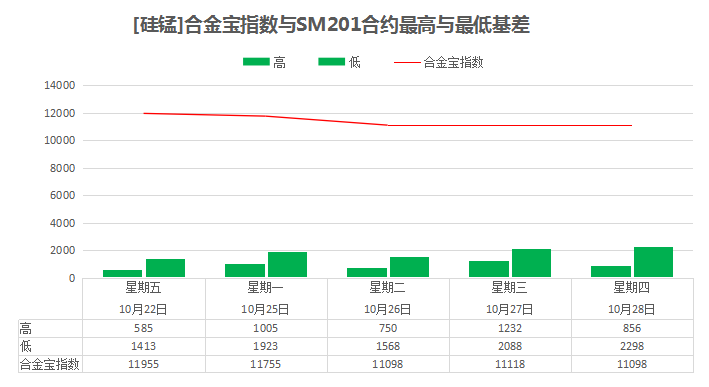Select the 高 bar for 10月26日

(367, 273)
